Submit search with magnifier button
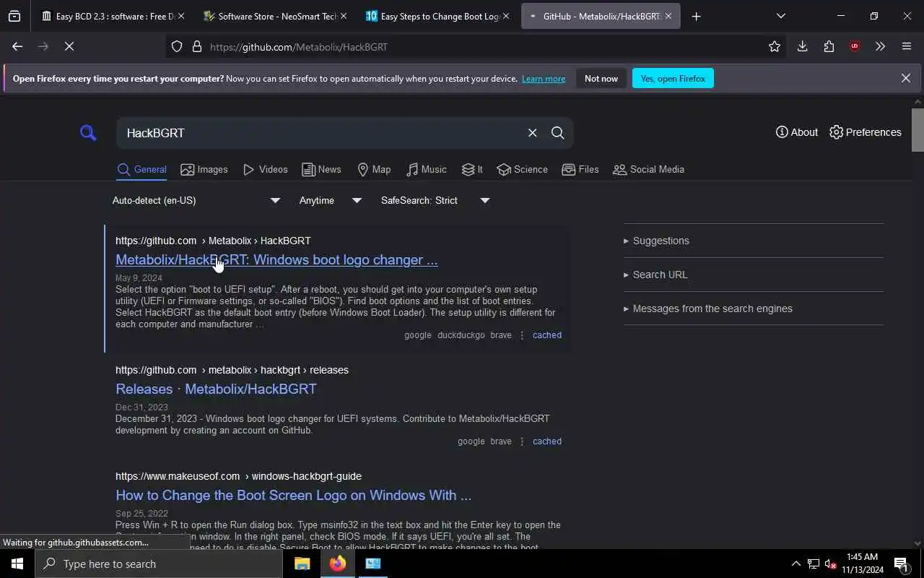Image resolution: width=924 pixels, height=578 pixels. [x=557, y=132]
